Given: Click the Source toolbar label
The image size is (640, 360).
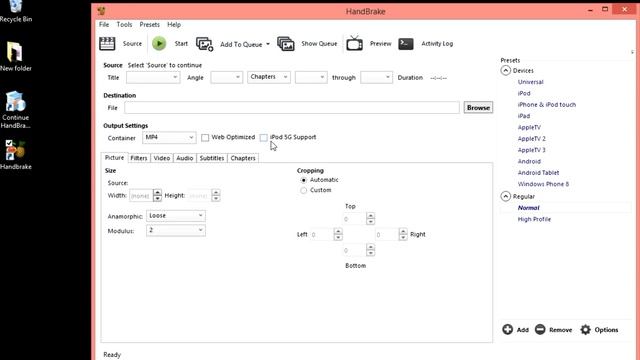Looking at the screenshot, I should click(132, 44).
